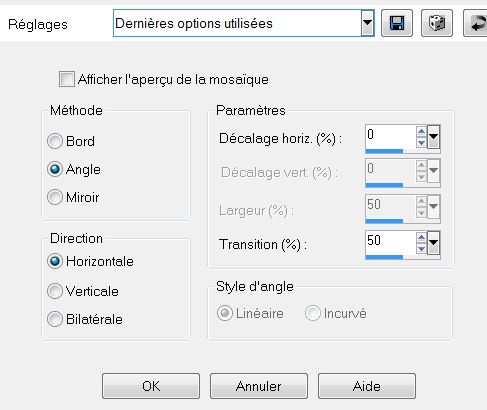Decrease Transition value with down arrow

tap(421, 248)
